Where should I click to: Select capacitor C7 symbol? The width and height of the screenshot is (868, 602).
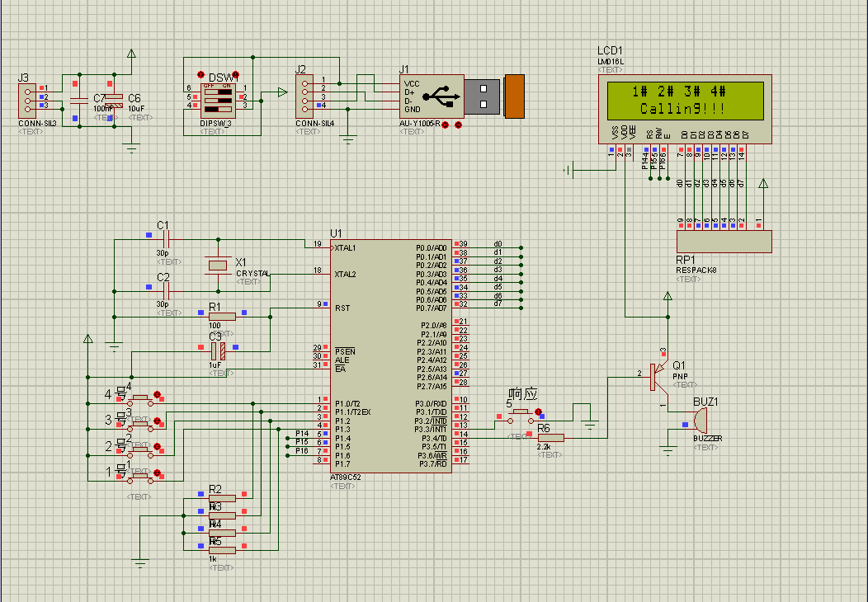click(80, 101)
